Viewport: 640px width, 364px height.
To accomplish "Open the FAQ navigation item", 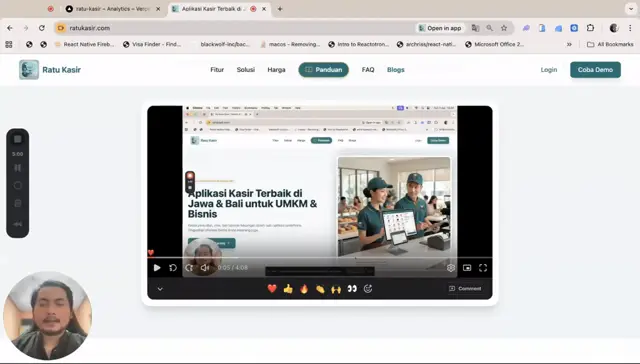I will click(x=368, y=70).
